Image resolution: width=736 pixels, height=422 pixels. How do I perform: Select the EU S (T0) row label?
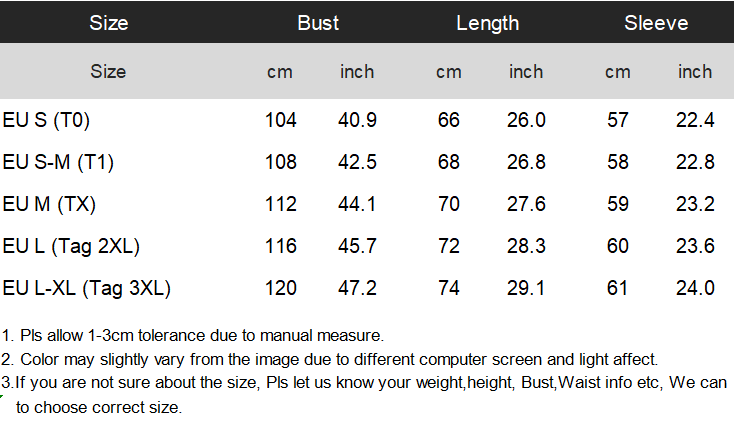point(46,120)
